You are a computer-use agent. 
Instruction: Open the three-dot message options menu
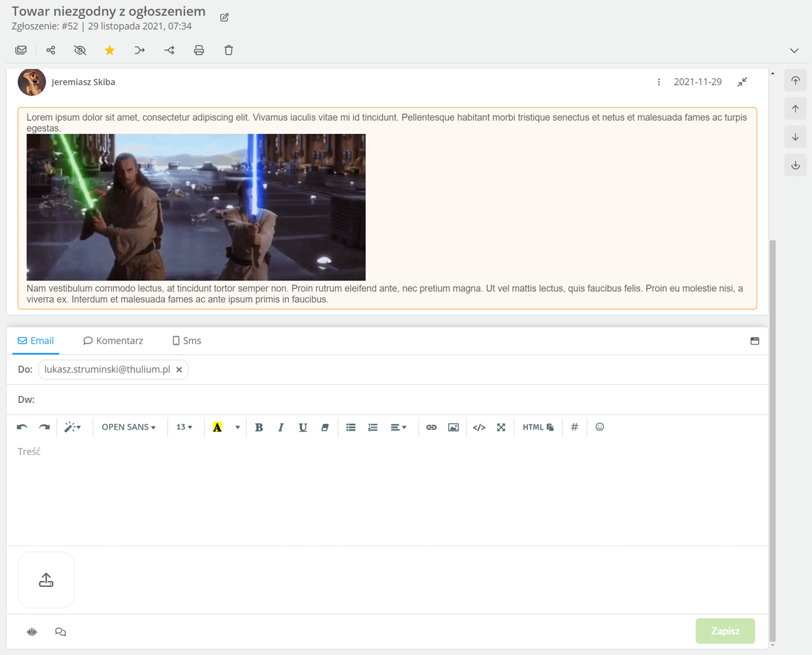(x=659, y=82)
